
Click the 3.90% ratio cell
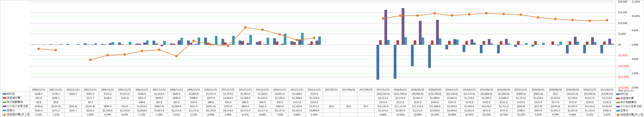click(90, 115)
